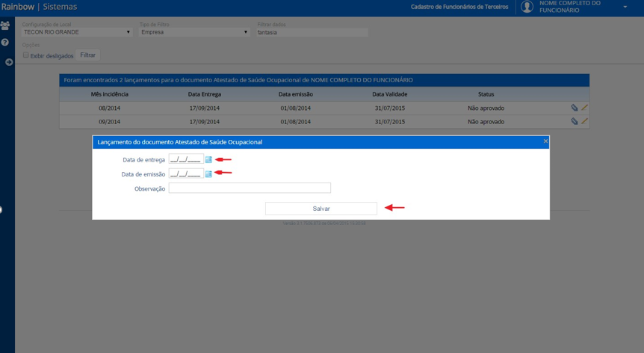Close the Lançamento do documento dialog
Screen dimensions: 644x353
tap(545, 141)
